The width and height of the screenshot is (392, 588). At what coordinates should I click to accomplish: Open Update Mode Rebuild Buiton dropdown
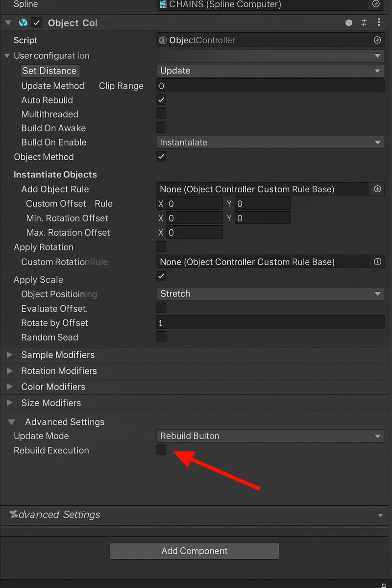tap(270, 436)
